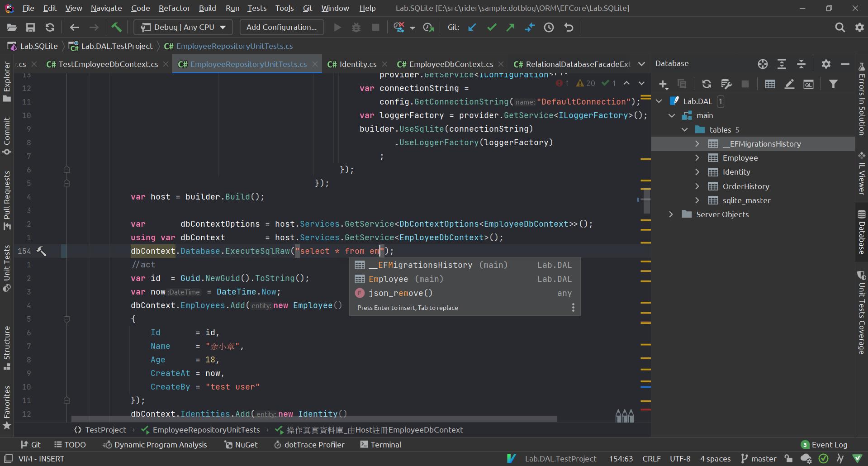Viewport: 868px width, 466px height.
Task: Collapse the tables folder node
Action: point(685,130)
